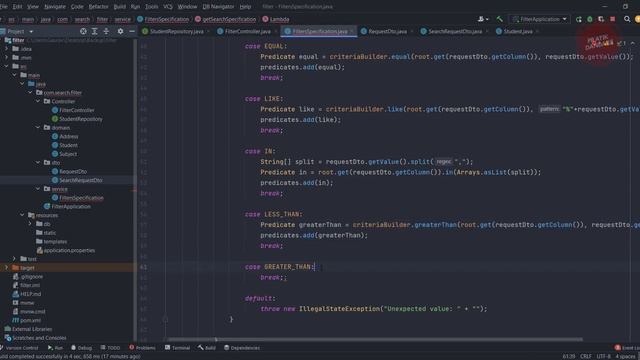
Task: Open the Dependencies tool window
Action: pyautogui.click(x=242, y=348)
